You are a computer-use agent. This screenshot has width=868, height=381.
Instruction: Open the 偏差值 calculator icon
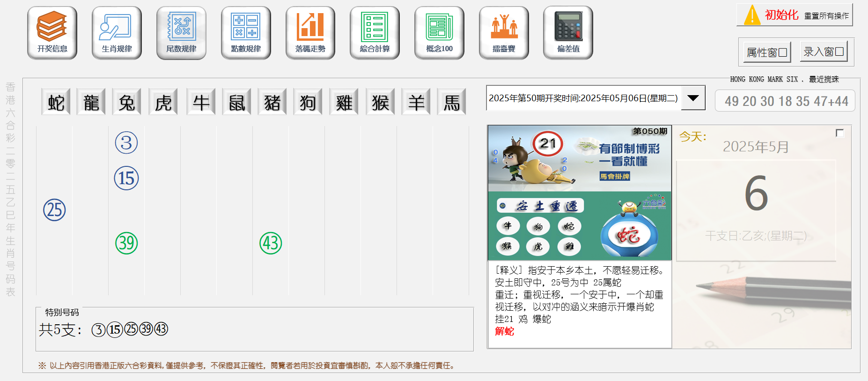[x=568, y=33]
